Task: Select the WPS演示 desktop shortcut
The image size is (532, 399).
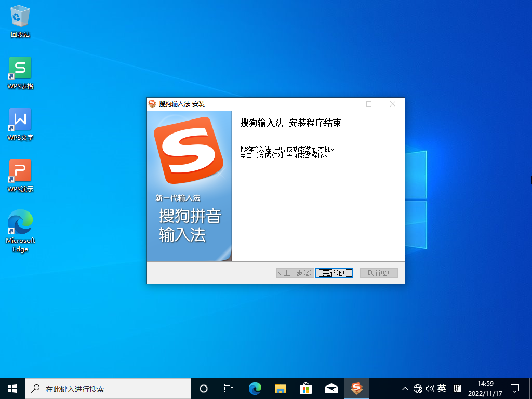Action: [x=20, y=176]
